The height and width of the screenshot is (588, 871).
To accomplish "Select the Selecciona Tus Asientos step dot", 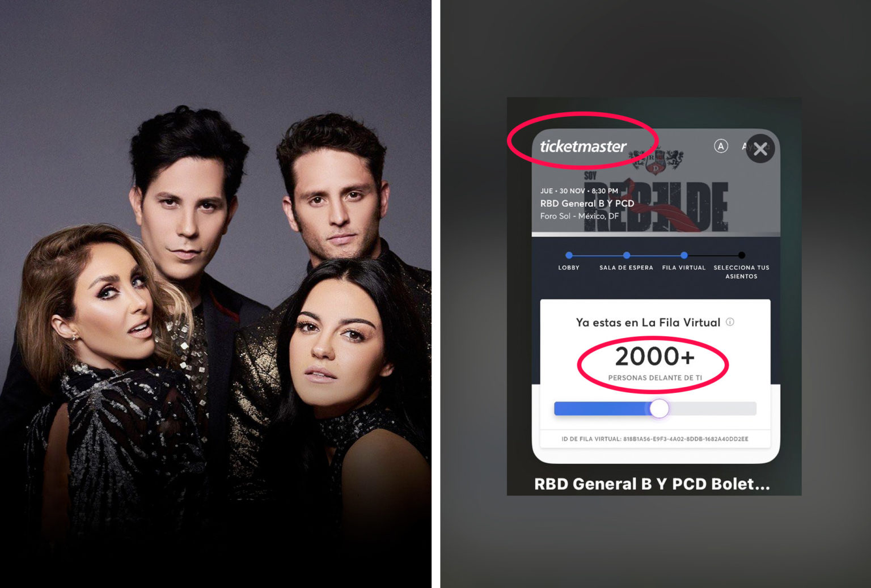I will 741,255.
